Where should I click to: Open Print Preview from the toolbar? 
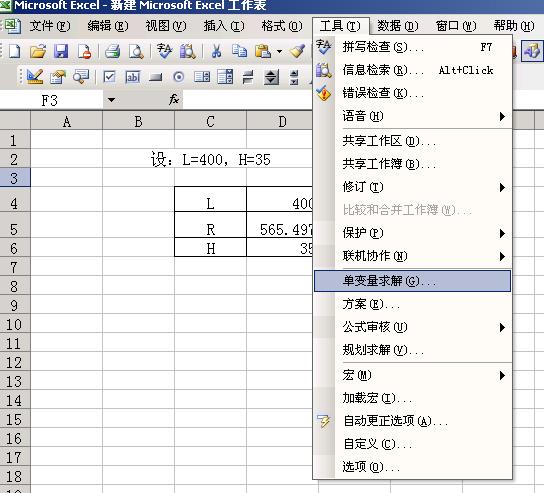136,52
